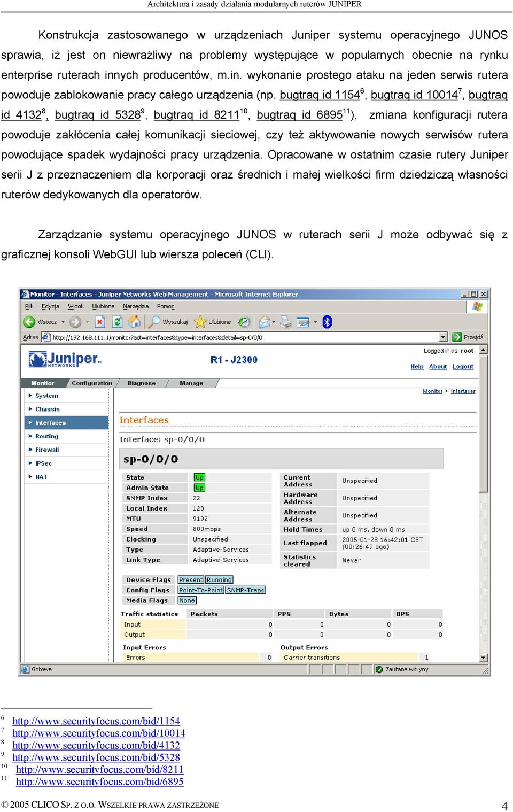This screenshot has height=812, width=513.
Task: Switch to the Monitor tab
Action: (43, 383)
